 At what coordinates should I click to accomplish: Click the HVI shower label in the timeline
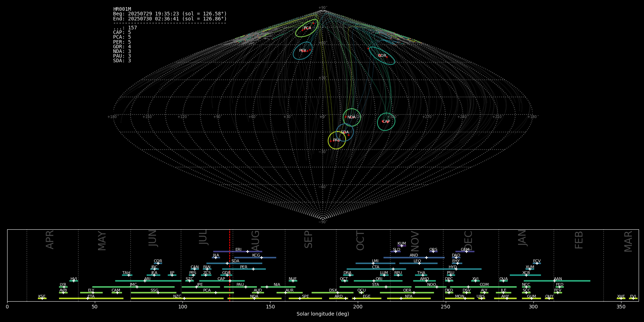coord(74,279)
